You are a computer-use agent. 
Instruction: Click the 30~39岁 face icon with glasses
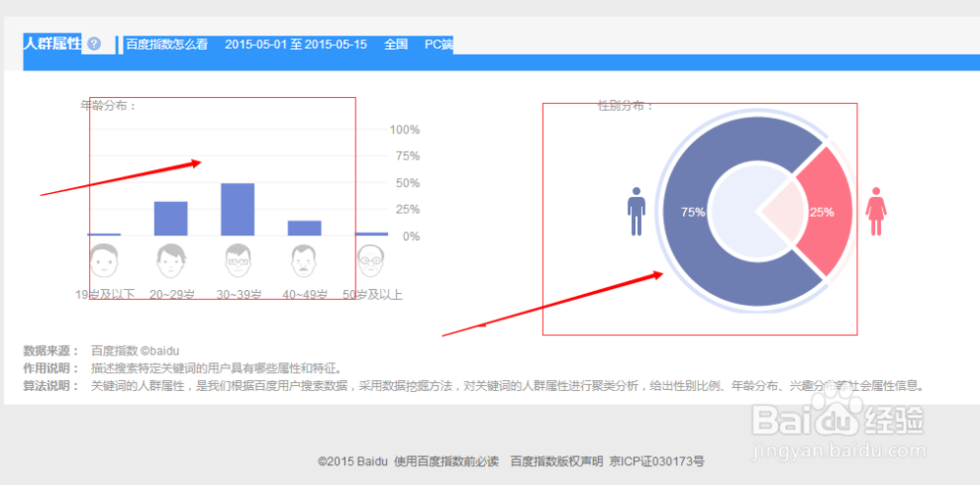pos(238,261)
